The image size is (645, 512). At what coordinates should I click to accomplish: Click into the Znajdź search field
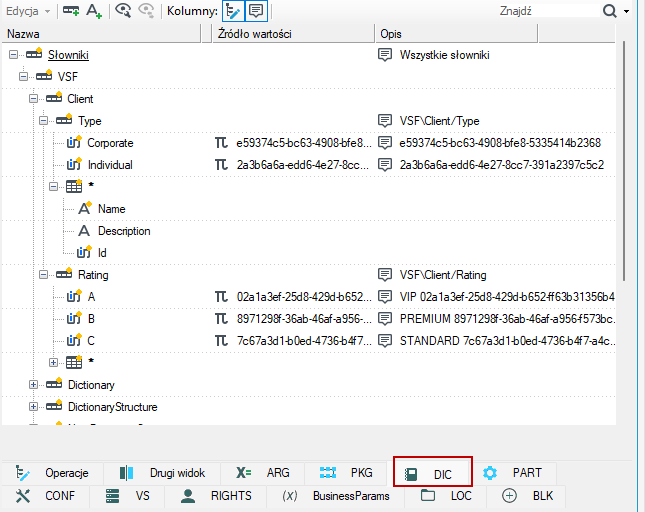[549, 11]
